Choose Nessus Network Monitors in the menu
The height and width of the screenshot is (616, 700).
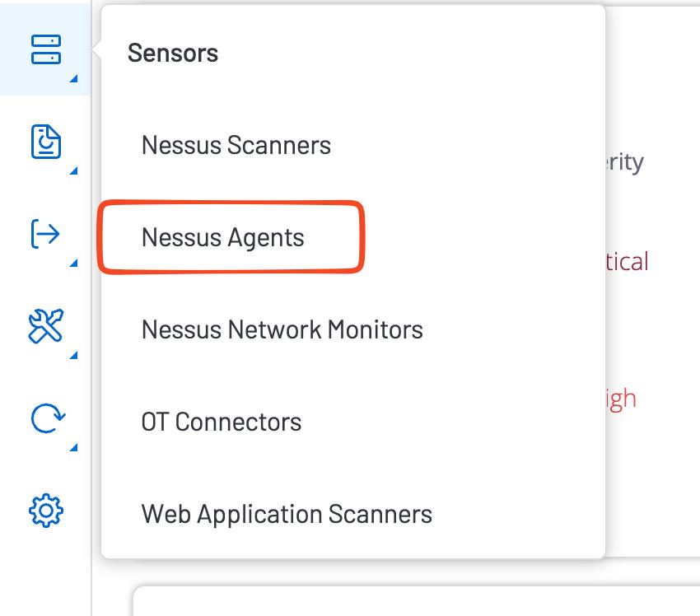282,330
